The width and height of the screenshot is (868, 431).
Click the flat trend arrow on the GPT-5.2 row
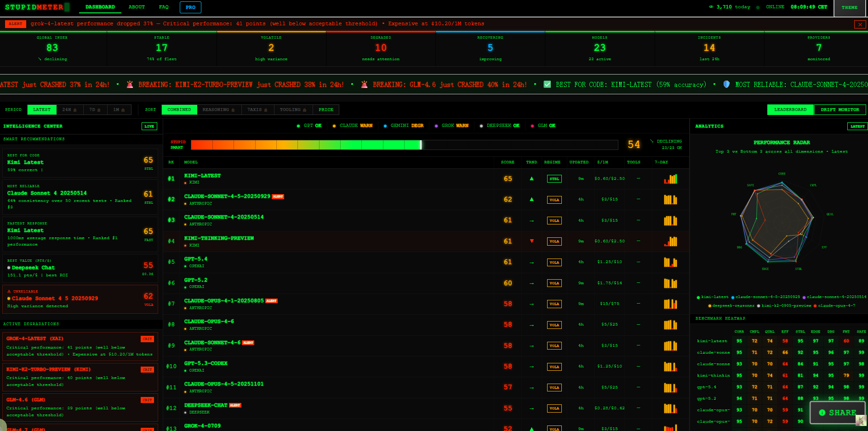pyautogui.click(x=531, y=283)
